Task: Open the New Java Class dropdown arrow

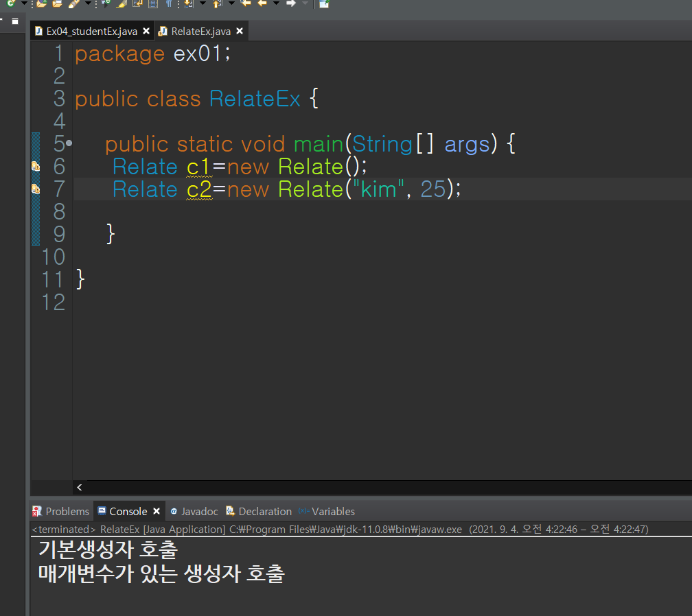Action: tap(24, 3)
